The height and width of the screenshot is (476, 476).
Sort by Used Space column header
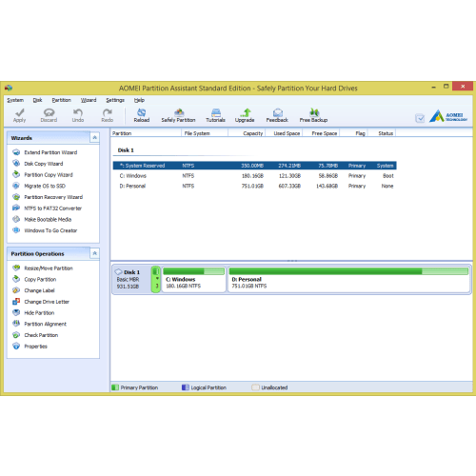click(284, 133)
